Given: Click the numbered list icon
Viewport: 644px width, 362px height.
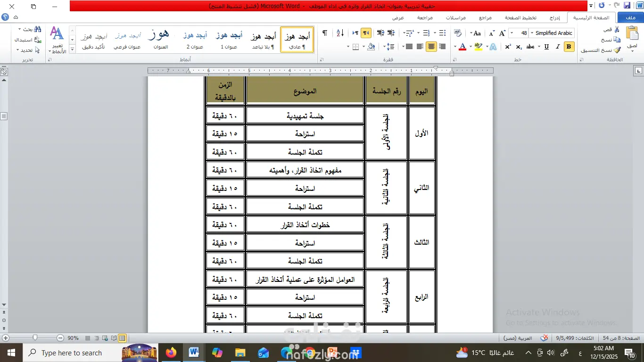Looking at the screenshot, I should point(426,33).
